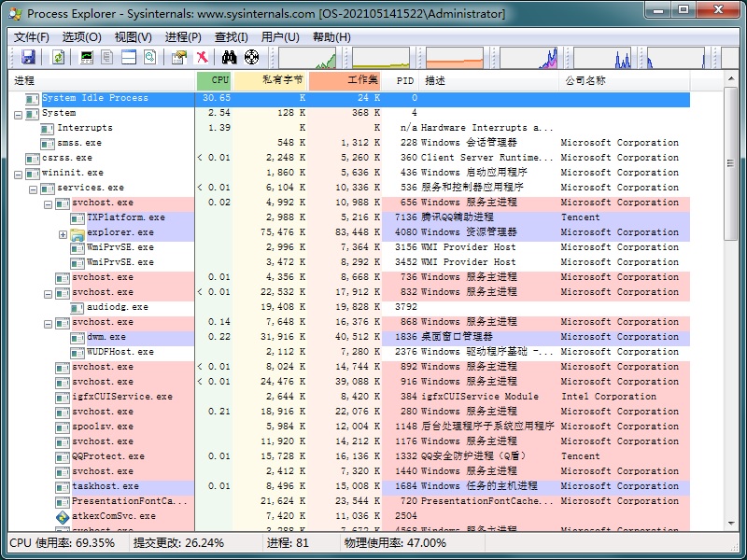Click the icon beside taskhost.exe

(63, 487)
